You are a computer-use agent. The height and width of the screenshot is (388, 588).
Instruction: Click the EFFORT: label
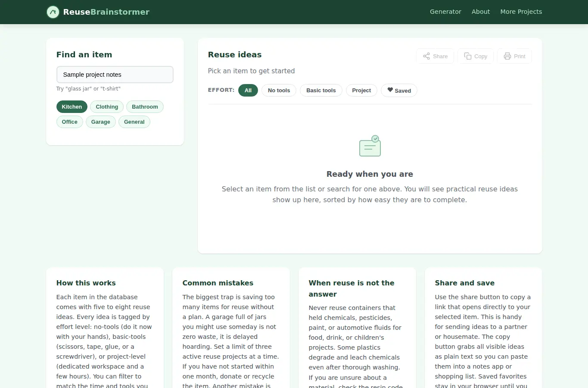pos(221,90)
